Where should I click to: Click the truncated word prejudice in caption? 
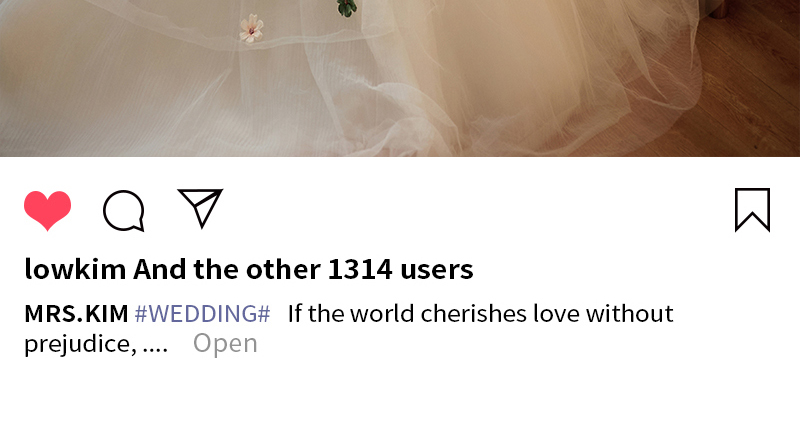(80, 344)
